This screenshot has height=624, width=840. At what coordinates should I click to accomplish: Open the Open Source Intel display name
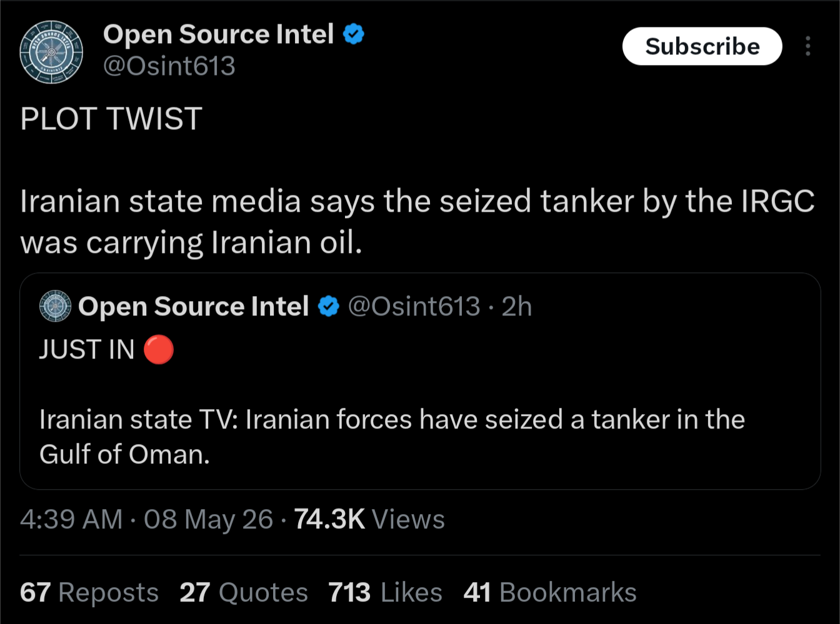219,34
